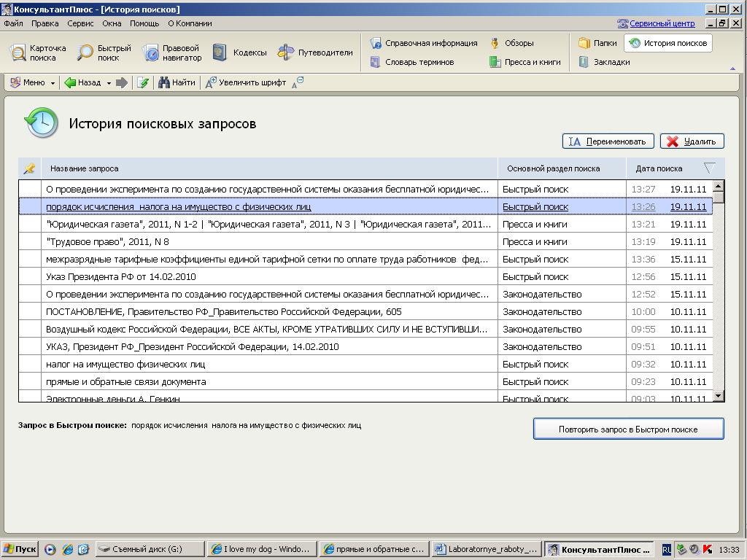Click Сервисный центр link
747x560 pixels.
click(x=662, y=23)
